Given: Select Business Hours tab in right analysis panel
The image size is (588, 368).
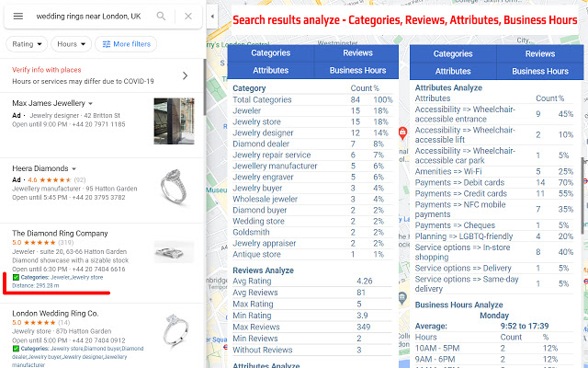Looking at the screenshot, I should (x=540, y=71).
